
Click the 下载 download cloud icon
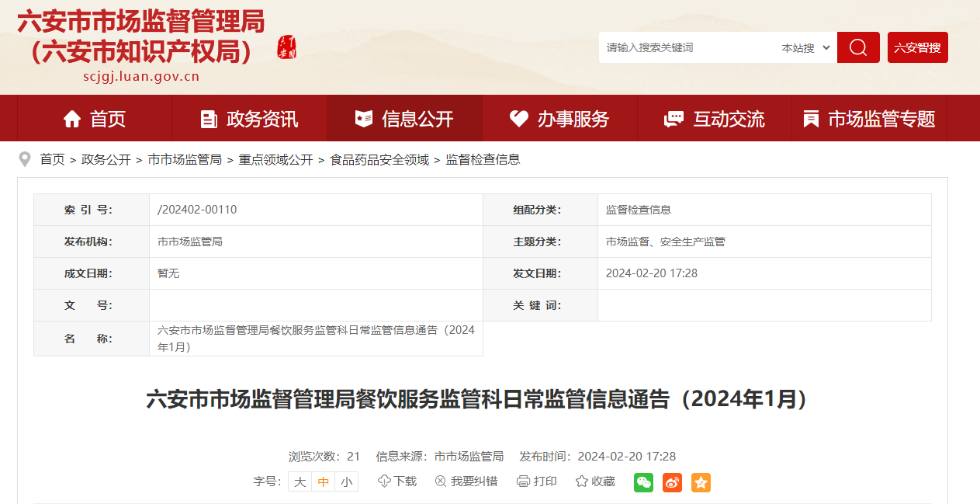tap(384, 481)
